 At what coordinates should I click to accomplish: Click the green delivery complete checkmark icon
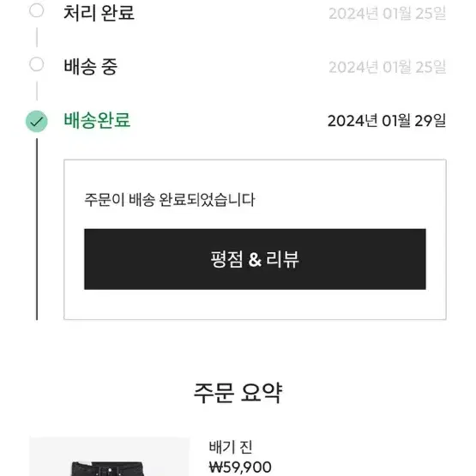[x=37, y=121]
